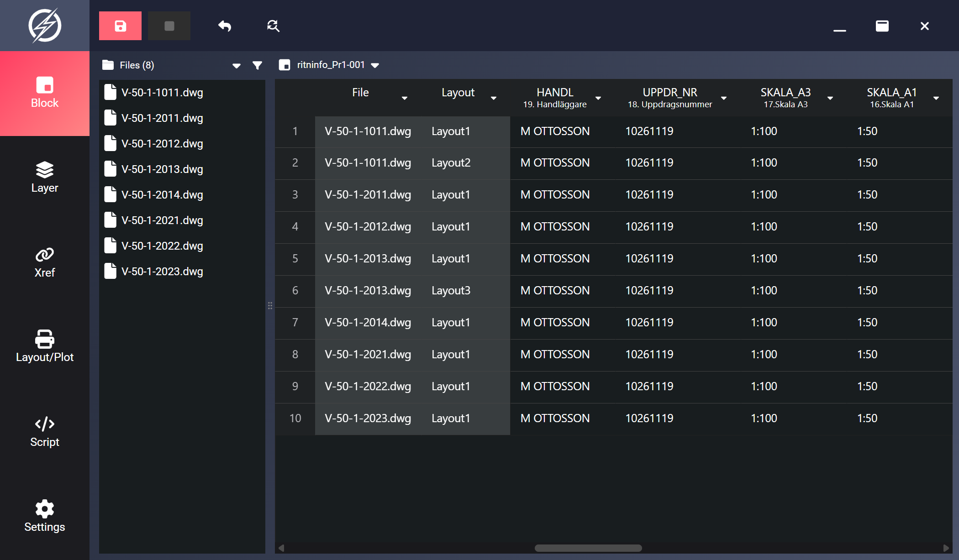Open the Layer module
Image resolution: width=959 pixels, height=560 pixels.
pyautogui.click(x=45, y=178)
